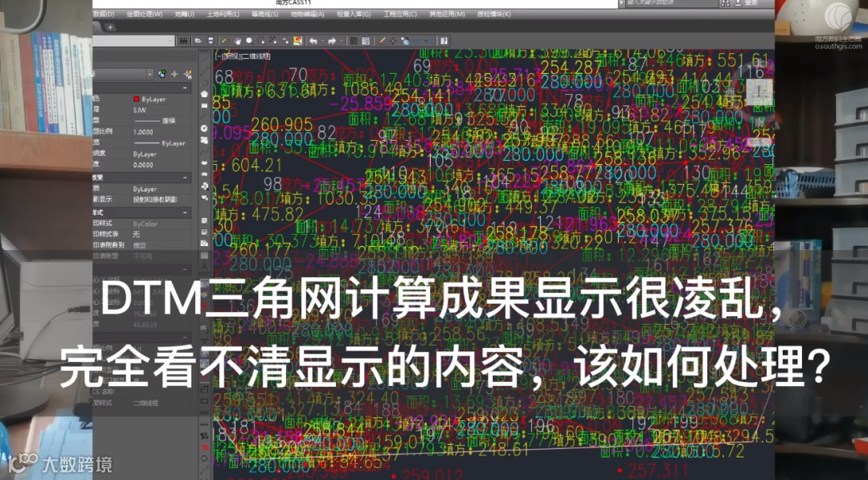
Task: Click the save diskette icon
Action: pyautogui.click(x=211, y=41)
